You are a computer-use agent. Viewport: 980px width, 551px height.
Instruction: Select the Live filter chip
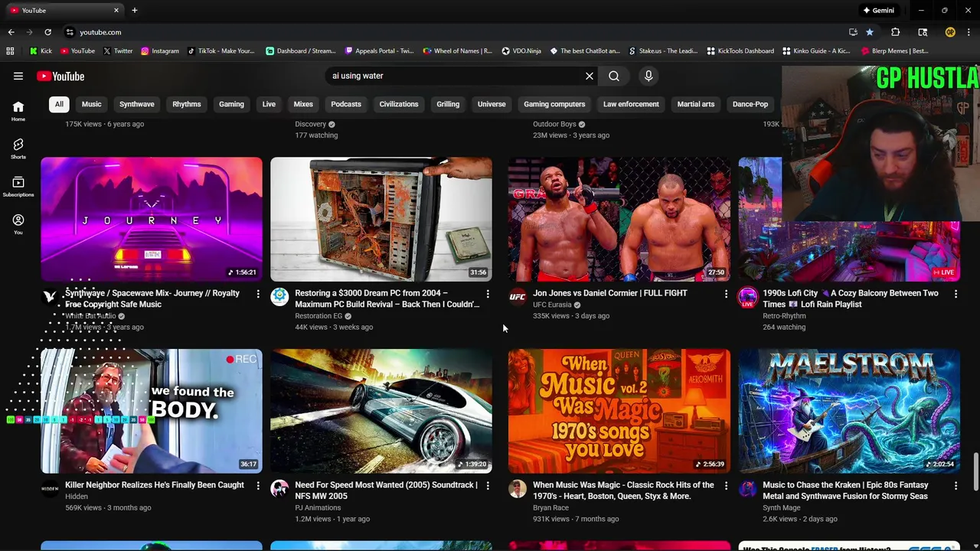269,104
